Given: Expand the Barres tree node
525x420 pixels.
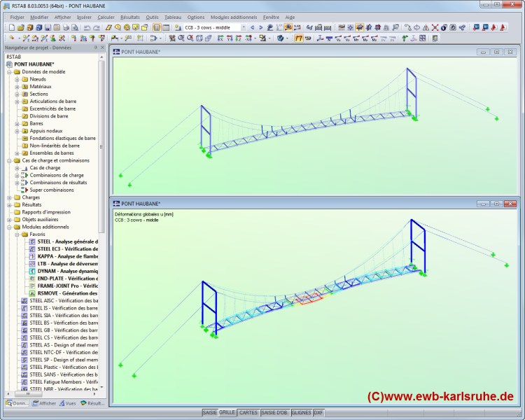Looking at the screenshot, I should 17,124.
